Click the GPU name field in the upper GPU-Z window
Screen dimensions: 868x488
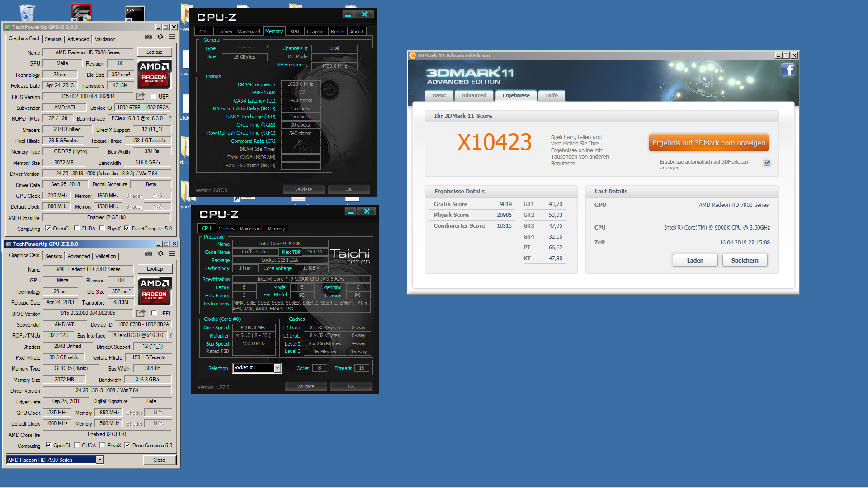click(88, 52)
